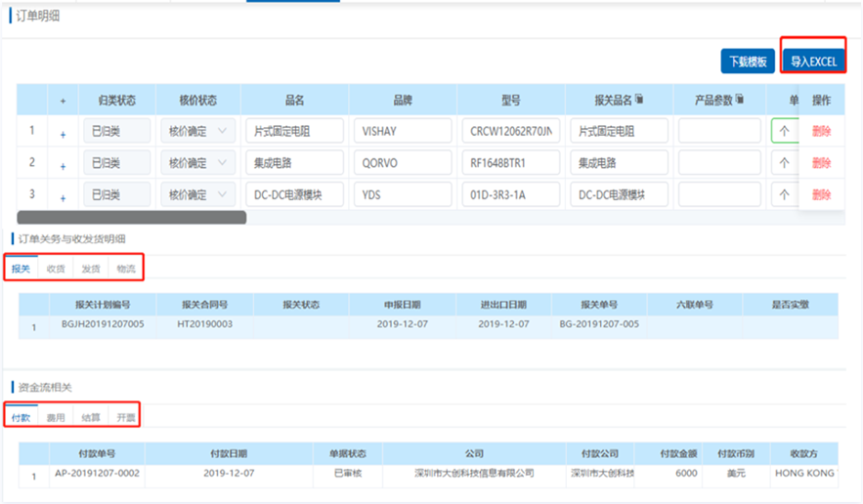Click the 导入EXCEL button
This screenshot has width=863, height=504.
coord(813,62)
